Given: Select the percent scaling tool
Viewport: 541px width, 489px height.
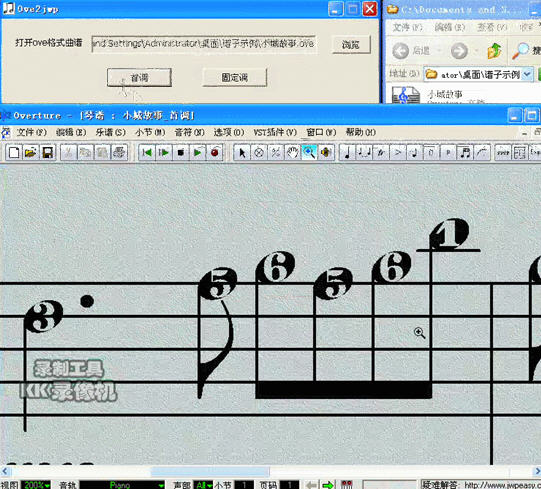Looking at the screenshot, I should coord(275,153).
